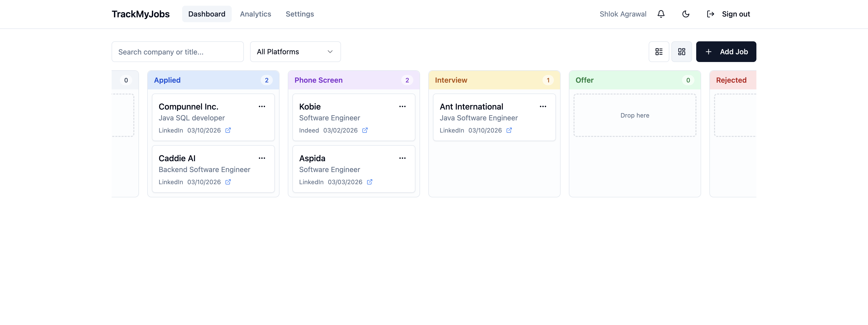
Task: Click the Applied column header
Action: [213, 80]
